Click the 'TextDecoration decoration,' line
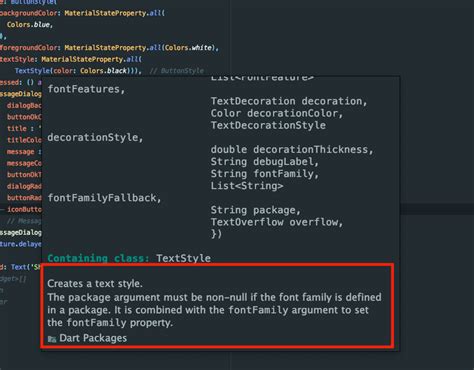Screen dimensions: 474x370 tap(289, 101)
